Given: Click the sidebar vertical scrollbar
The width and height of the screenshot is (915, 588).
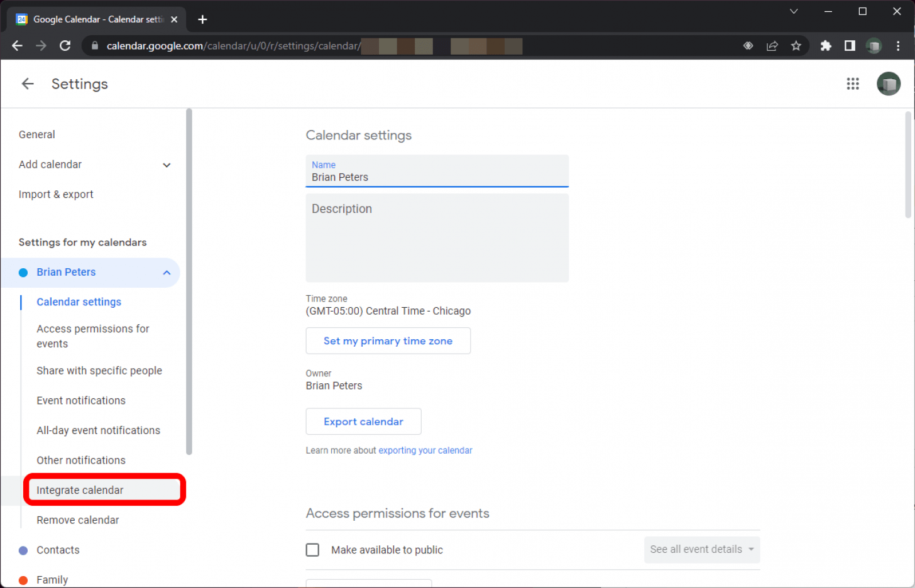Looking at the screenshot, I should click(189, 281).
